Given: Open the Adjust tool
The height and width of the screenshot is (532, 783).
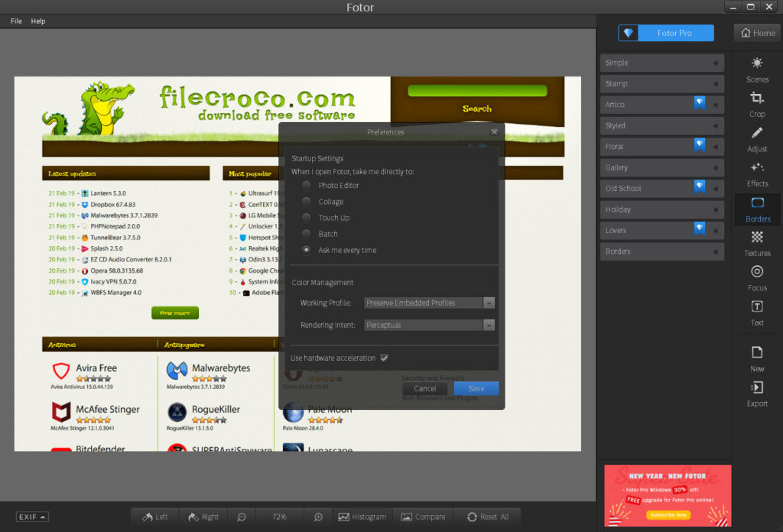Looking at the screenshot, I should tap(757, 139).
